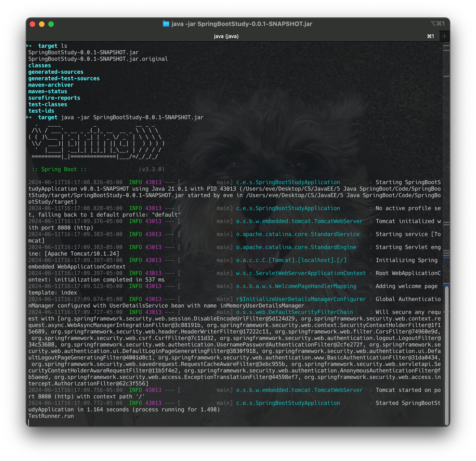Click the generated-sources folder entry
Image resolution: width=476 pixels, height=461 pixels.
(x=56, y=72)
